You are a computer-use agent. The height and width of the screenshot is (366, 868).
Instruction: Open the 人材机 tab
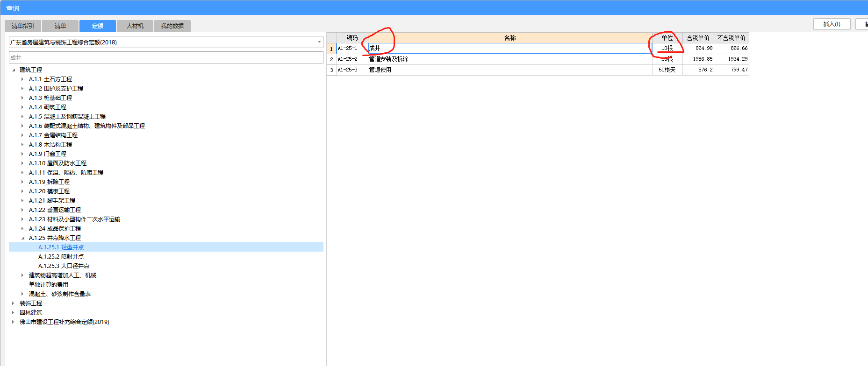click(x=135, y=26)
